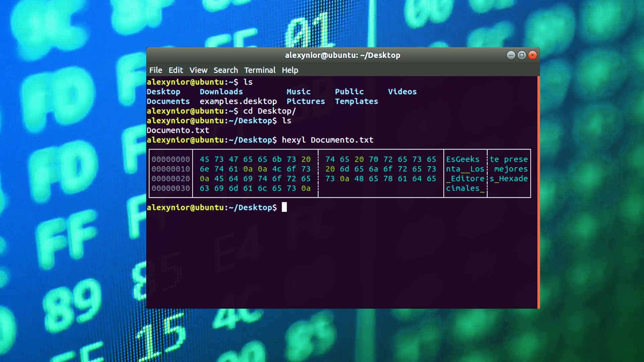Open the Terminal menu
The image size is (644, 362).
tap(260, 70)
